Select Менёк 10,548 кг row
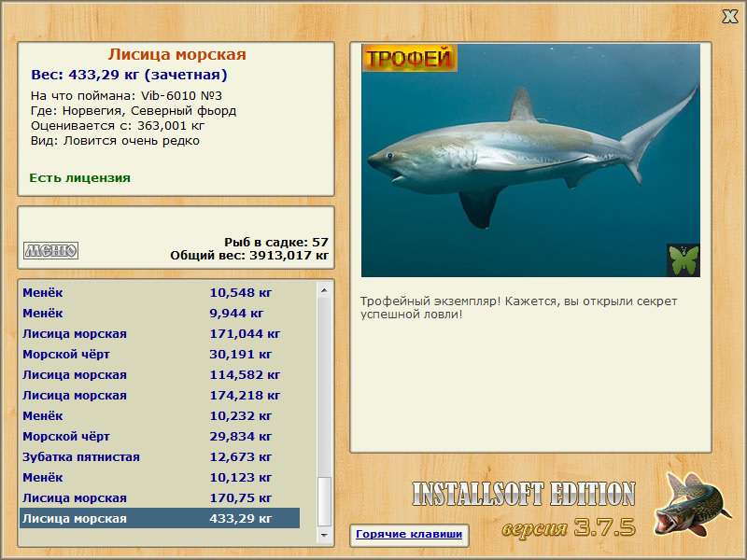Image resolution: width=747 pixels, height=560 pixels. click(x=160, y=292)
